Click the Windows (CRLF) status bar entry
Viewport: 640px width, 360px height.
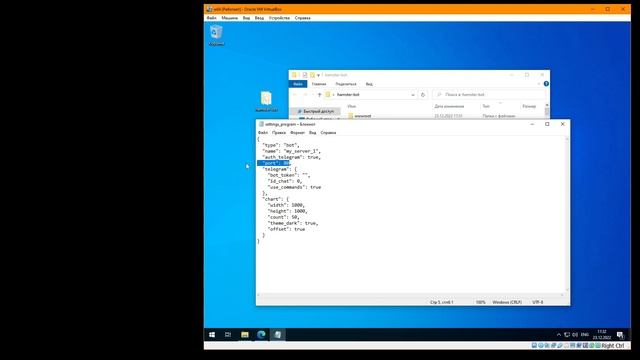click(x=507, y=302)
